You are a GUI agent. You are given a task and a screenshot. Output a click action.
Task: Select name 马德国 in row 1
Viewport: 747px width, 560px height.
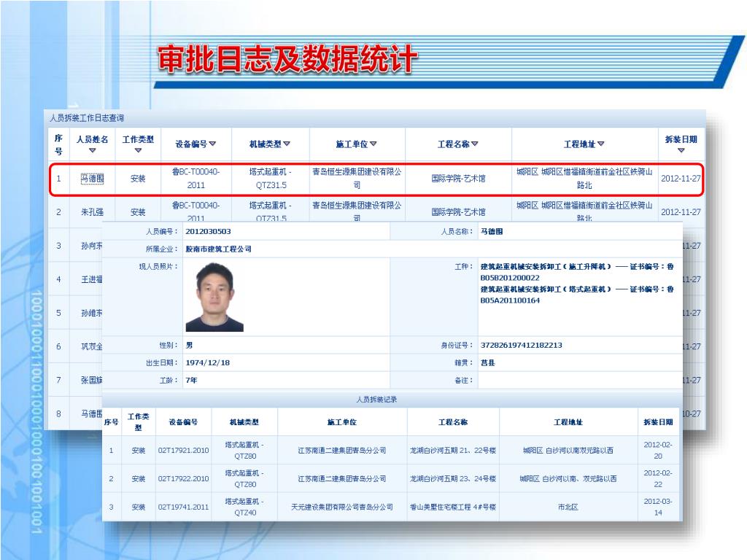coord(92,179)
